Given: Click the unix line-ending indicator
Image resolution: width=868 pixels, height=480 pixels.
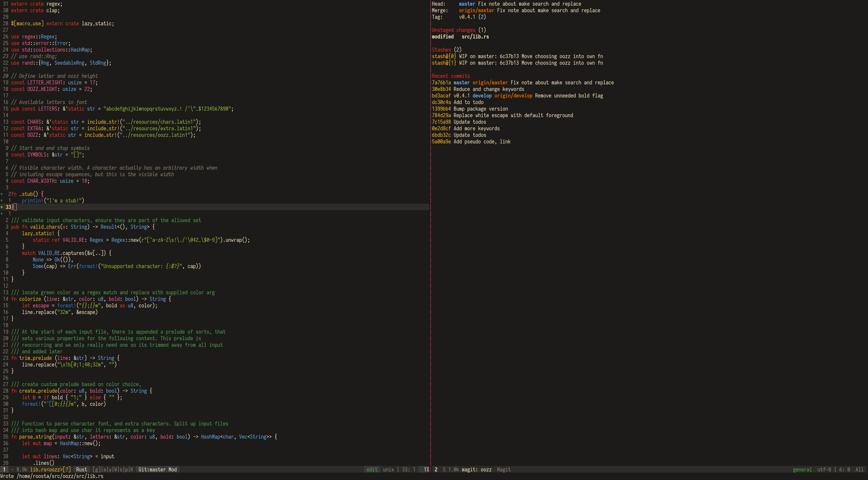Looking at the screenshot, I should click(x=388, y=469).
